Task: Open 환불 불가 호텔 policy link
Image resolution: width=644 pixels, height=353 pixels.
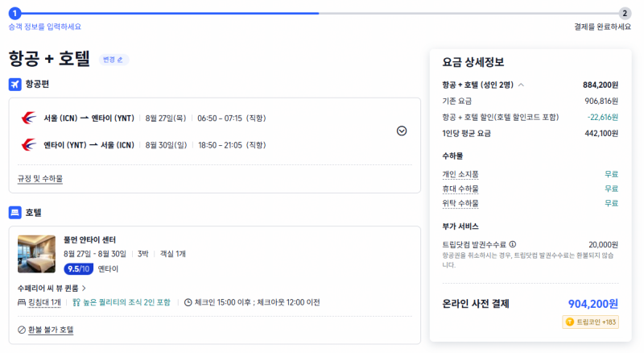Action: click(51, 330)
